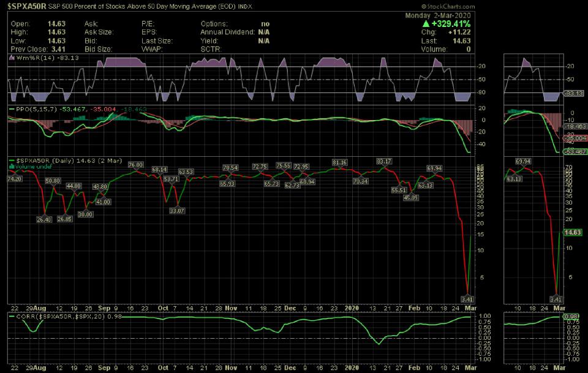Image resolution: width=588 pixels, height=373 pixels.
Task: Click the 2020 year label on date axis
Action: (352, 307)
